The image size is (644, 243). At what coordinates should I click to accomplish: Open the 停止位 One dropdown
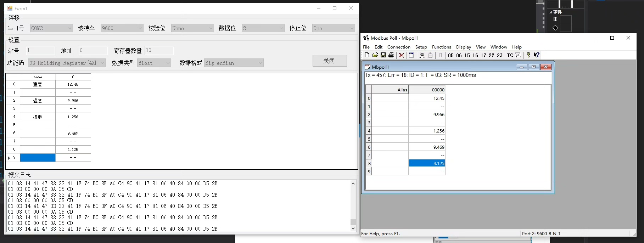click(334, 28)
